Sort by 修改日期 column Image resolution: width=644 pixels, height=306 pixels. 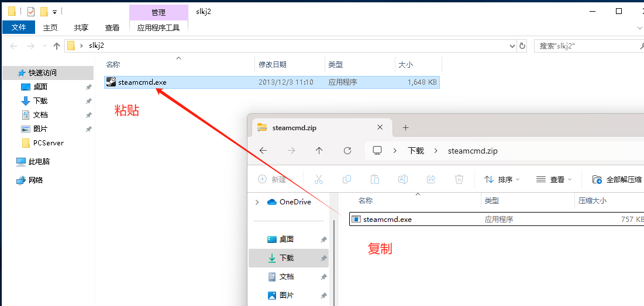click(273, 64)
